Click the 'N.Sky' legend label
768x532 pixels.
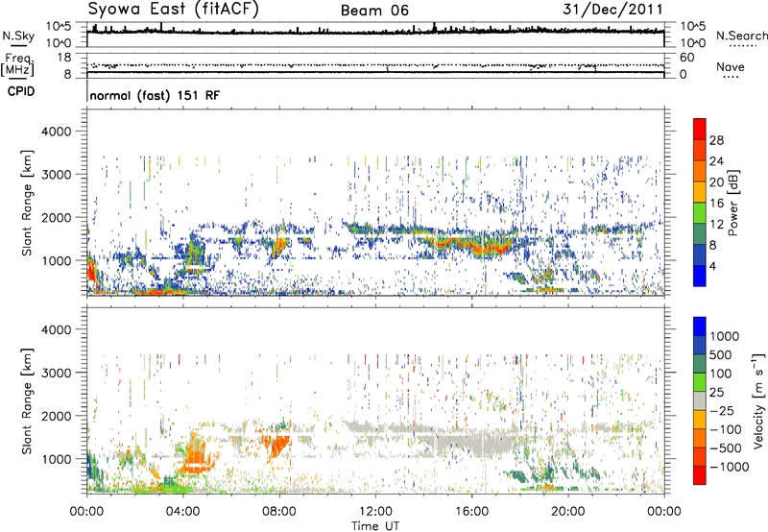(x=18, y=36)
